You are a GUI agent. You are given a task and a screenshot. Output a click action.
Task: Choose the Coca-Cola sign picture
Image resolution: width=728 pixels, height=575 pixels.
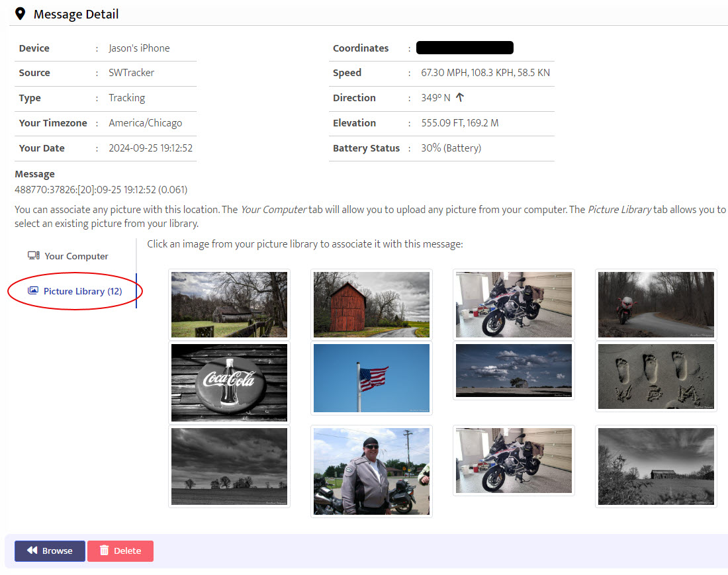point(229,382)
